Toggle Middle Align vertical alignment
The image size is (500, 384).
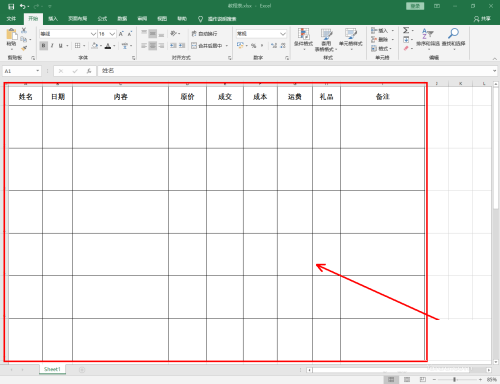(x=153, y=33)
